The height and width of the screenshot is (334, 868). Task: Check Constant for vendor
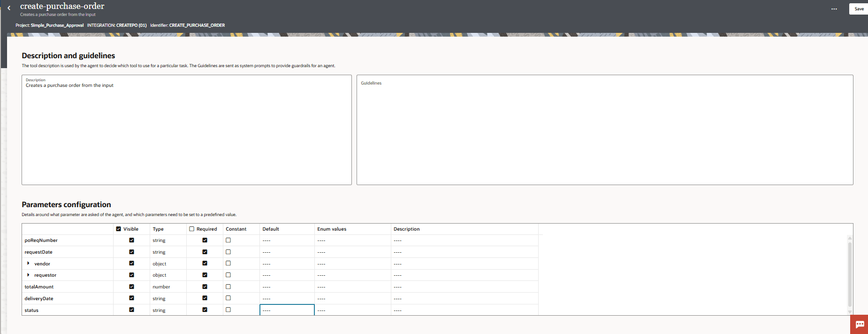228,264
